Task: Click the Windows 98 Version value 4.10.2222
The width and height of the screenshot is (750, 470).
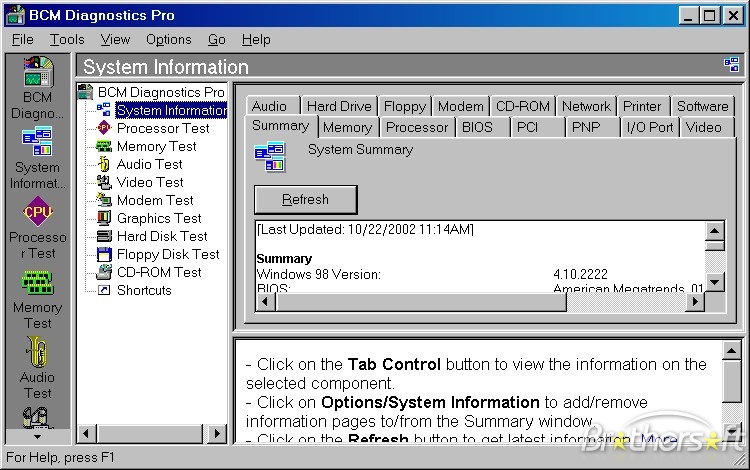Action: click(580, 274)
